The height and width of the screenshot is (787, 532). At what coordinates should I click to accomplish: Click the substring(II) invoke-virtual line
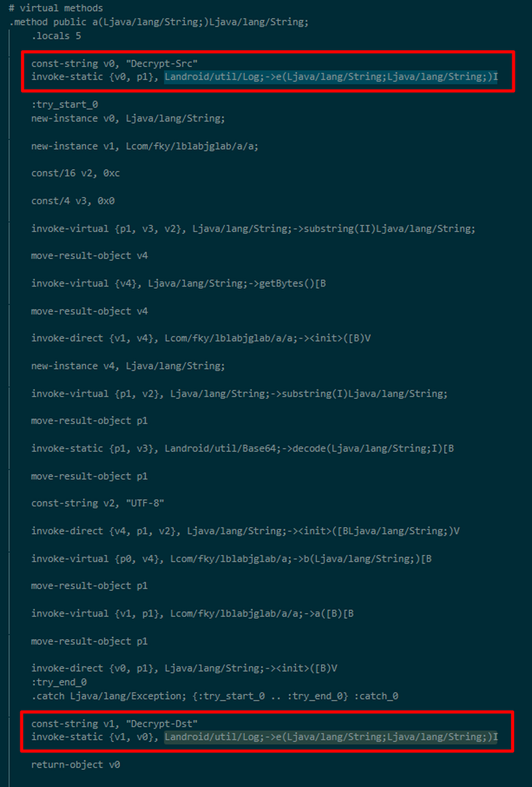253,229
